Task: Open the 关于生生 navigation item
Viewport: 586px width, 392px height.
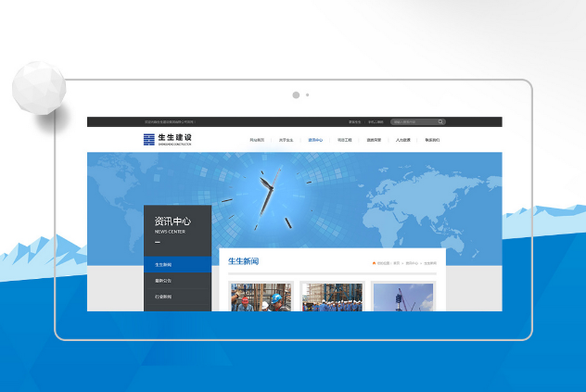Action: (286, 140)
